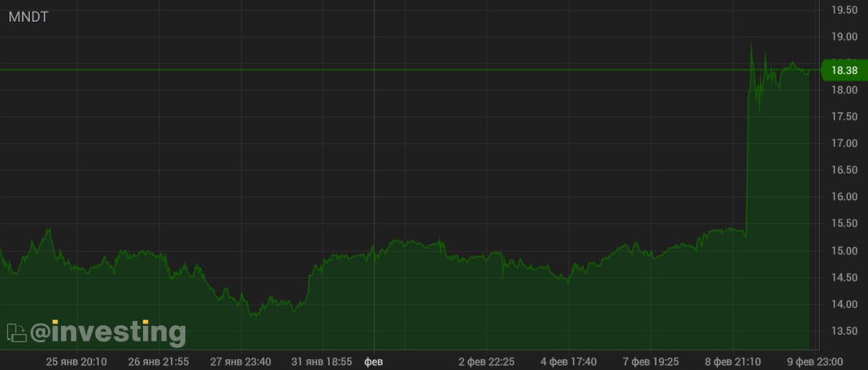Click the 9 фев 23:00 time label
This screenshot has height=370, width=868.
pos(815,362)
